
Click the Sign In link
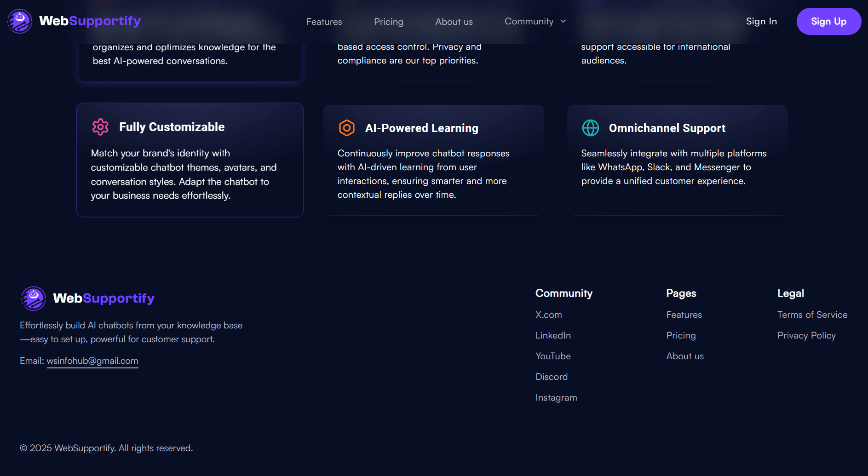(761, 21)
